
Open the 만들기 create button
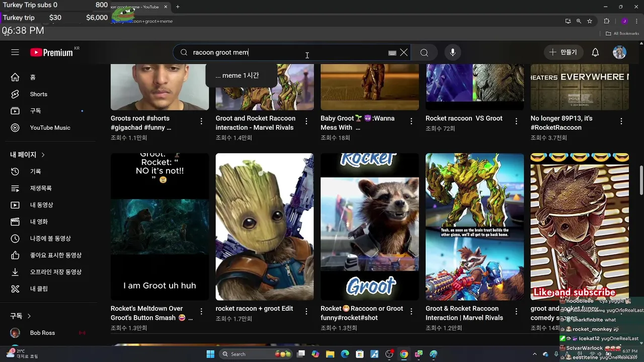563,52
